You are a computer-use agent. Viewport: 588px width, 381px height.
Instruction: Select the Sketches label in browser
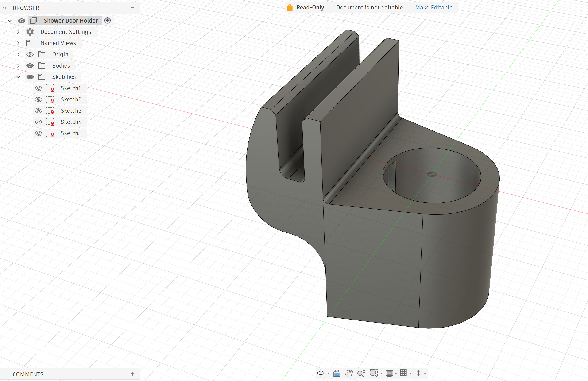pyautogui.click(x=64, y=77)
